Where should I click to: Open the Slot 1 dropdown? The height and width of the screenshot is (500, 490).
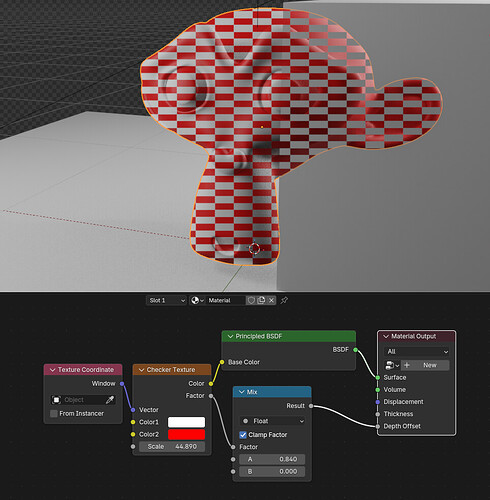(x=166, y=300)
